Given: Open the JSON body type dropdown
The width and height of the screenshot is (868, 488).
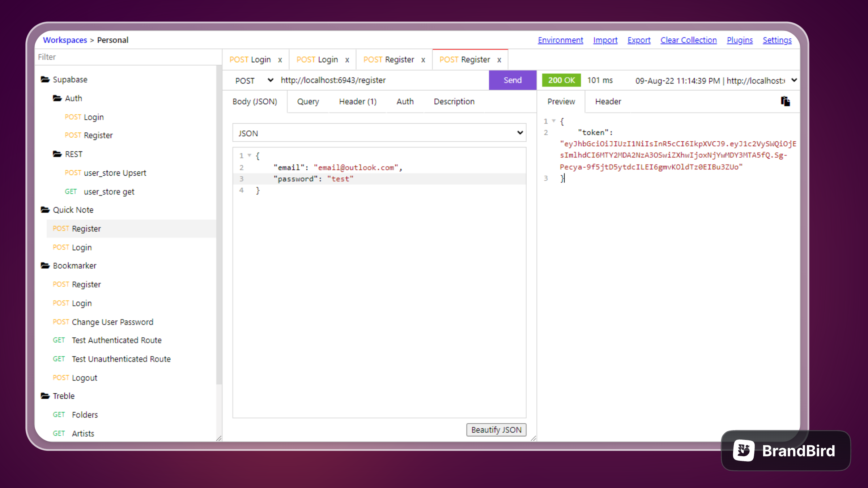Looking at the screenshot, I should [x=379, y=133].
